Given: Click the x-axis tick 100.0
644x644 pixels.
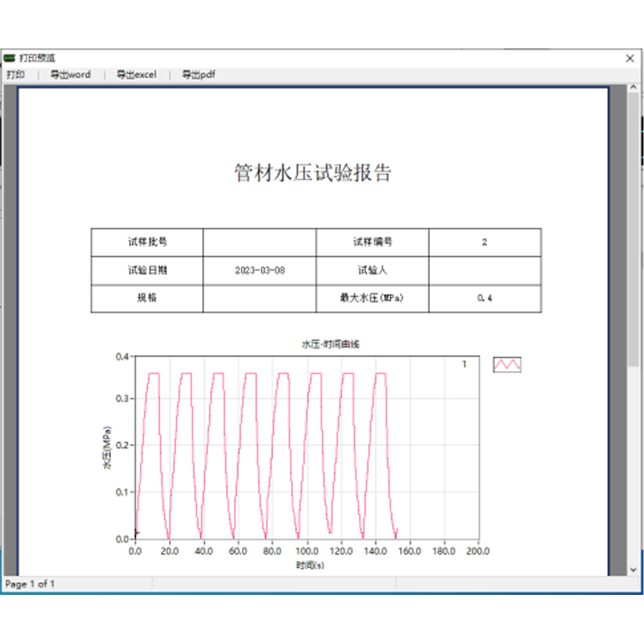Looking at the screenshot, I should (307, 551).
